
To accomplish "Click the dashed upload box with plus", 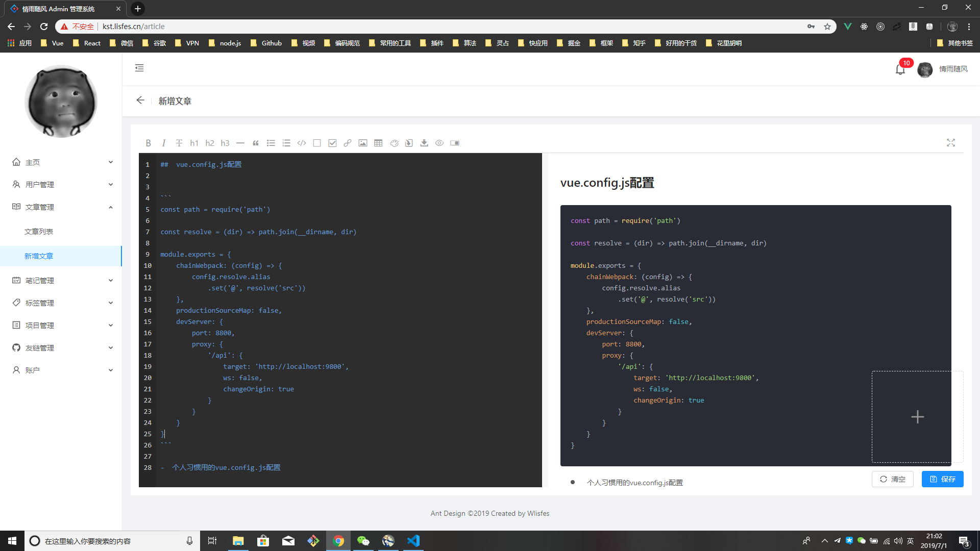I will [x=917, y=417].
